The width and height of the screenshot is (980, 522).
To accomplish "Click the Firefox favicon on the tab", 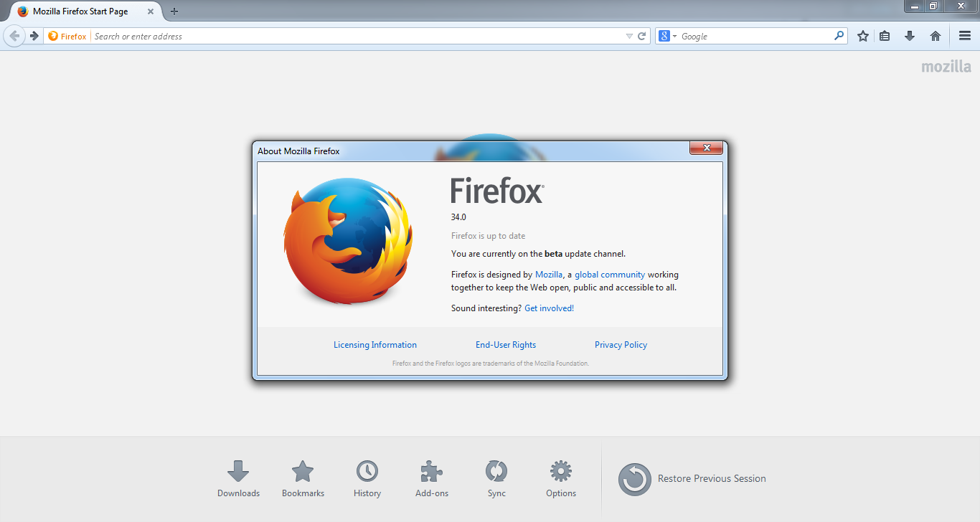I will pos(23,11).
